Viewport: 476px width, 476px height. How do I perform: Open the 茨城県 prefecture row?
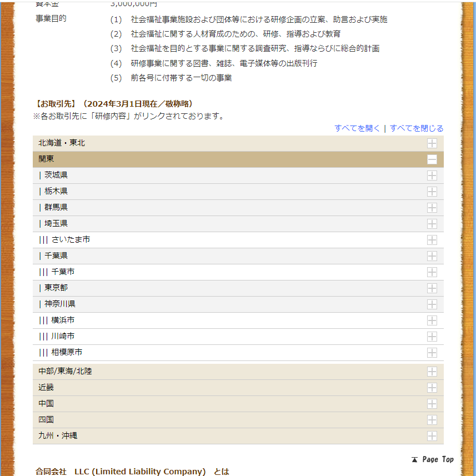[238, 176]
